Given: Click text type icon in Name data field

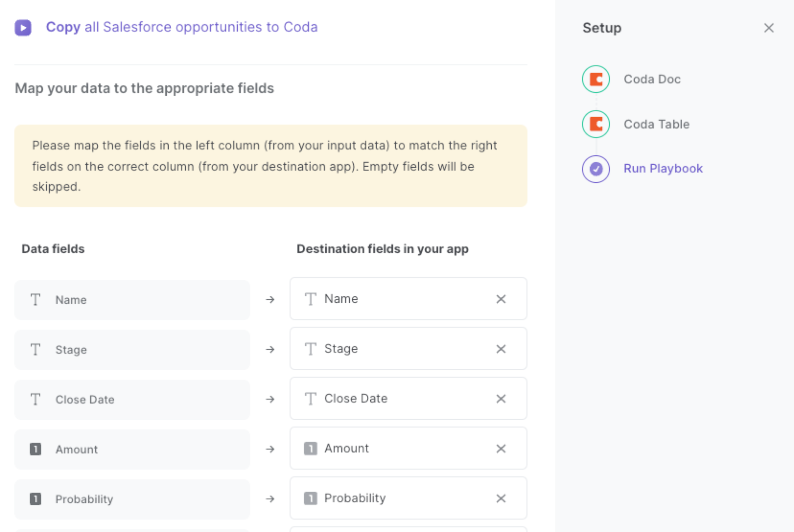Looking at the screenshot, I should point(35,300).
